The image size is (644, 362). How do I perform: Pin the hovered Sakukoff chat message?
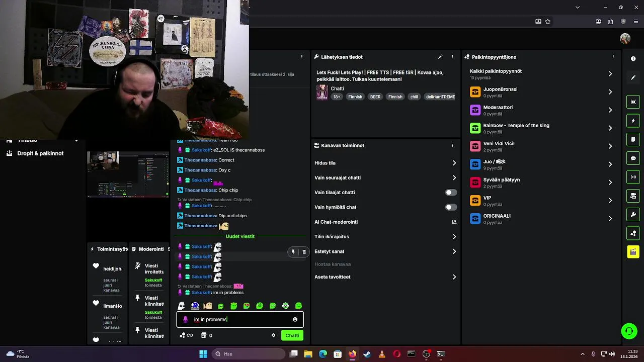[293, 252]
